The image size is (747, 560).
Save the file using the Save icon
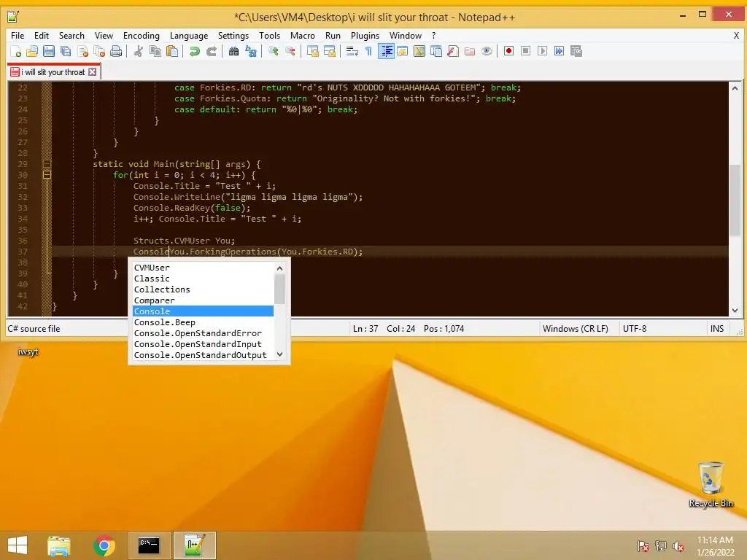pos(49,51)
